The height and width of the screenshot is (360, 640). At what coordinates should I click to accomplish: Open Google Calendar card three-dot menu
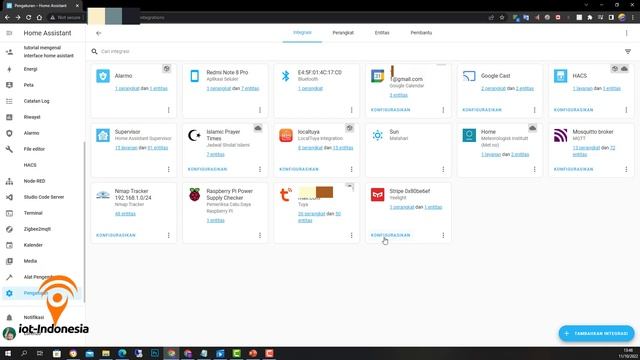(x=443, y=110)
